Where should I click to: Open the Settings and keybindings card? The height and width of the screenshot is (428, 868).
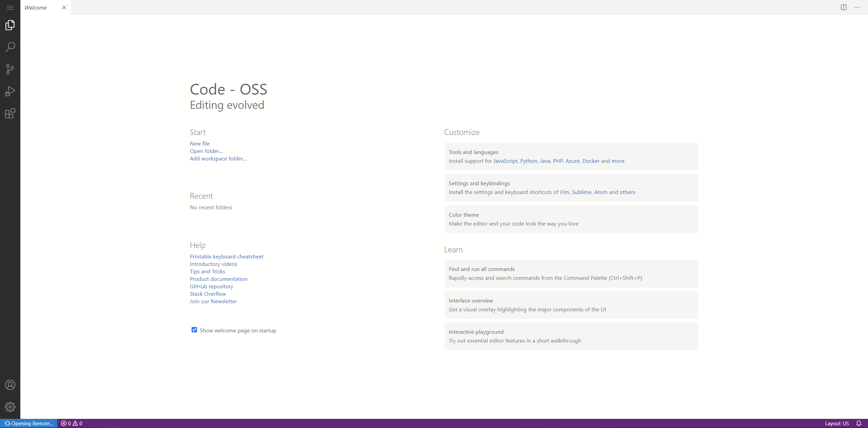point(571,188)
